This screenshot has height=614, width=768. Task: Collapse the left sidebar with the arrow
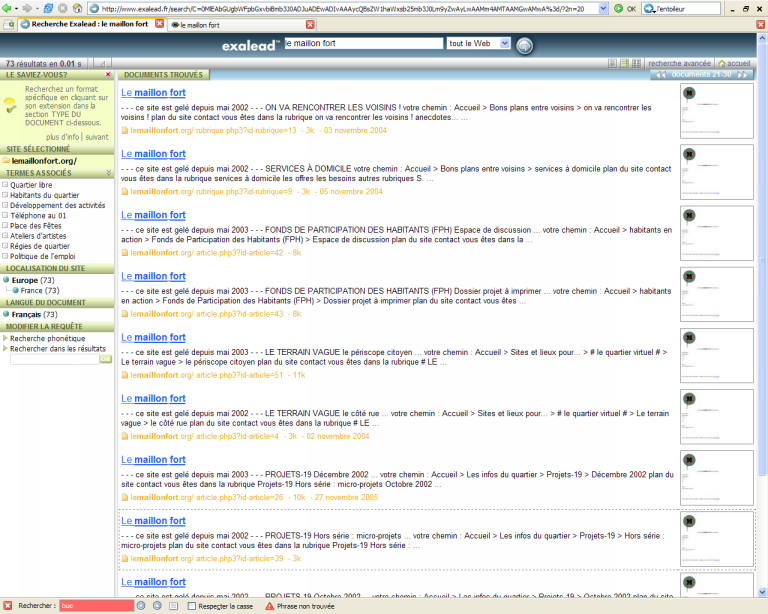click(102, 64)
